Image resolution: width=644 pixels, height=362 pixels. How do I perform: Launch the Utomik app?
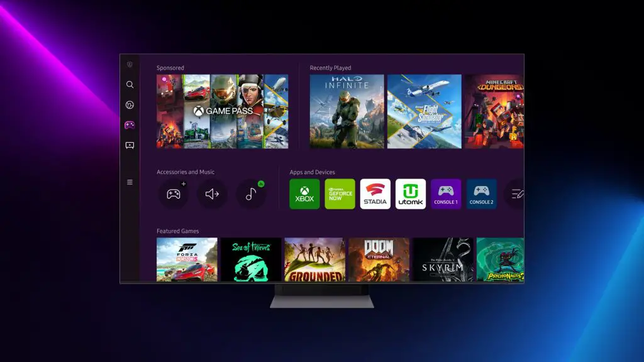click(411, 194)
